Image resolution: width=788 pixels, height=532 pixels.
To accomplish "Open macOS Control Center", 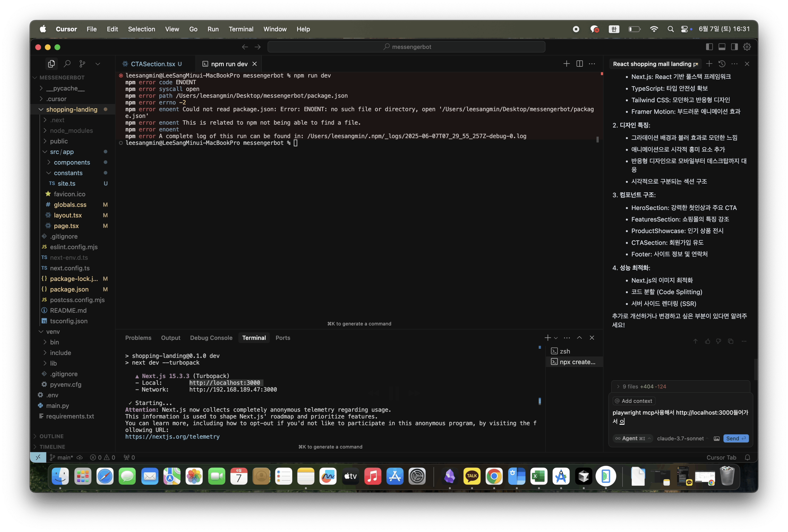I will 685,29.
